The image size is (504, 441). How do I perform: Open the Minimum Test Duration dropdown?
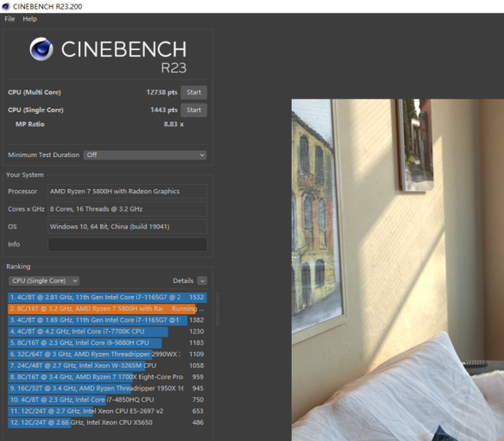click(145, 155)
